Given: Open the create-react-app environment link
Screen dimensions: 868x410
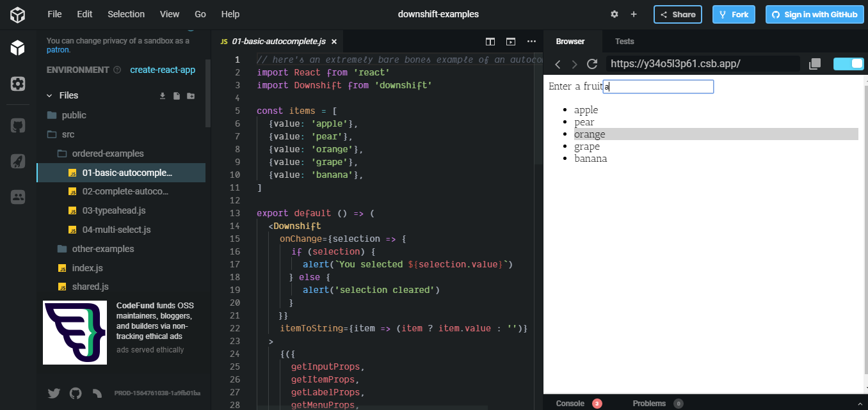Looking at the screenshot, I should click(x=163, y=70).
